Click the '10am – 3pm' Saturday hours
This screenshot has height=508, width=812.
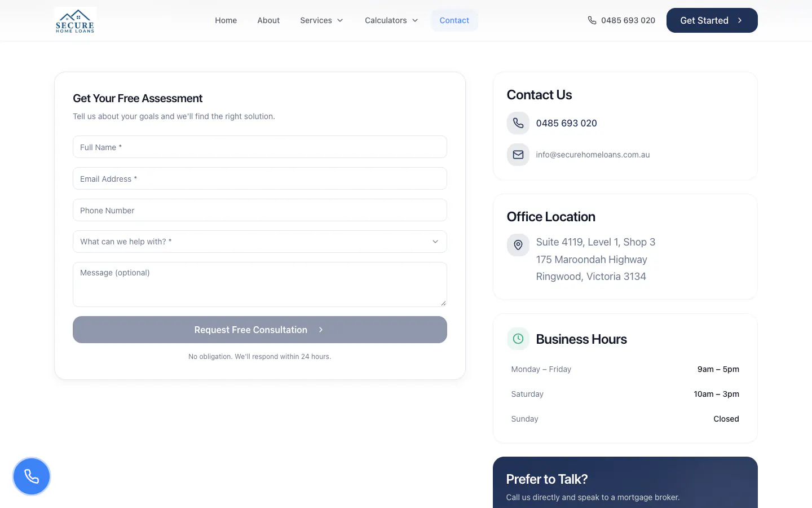pos(716,394)
